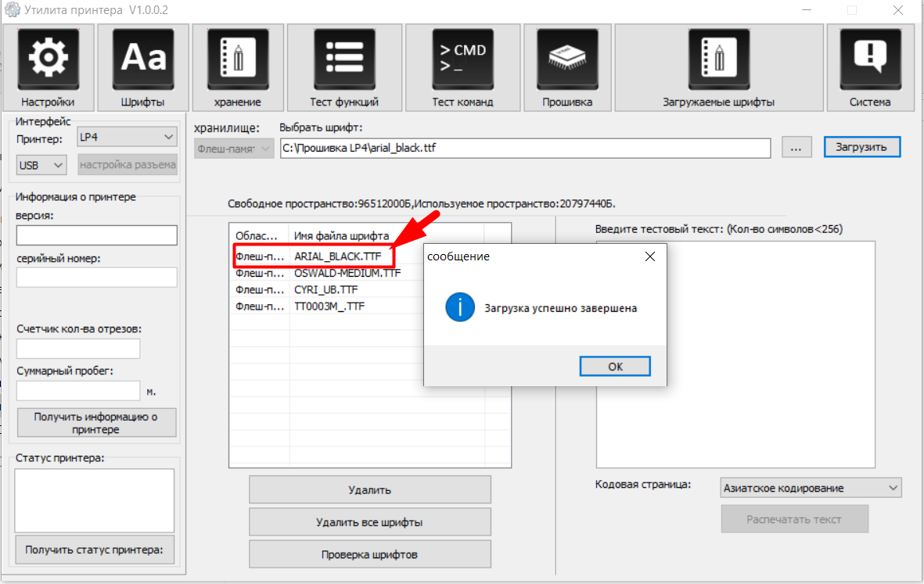
Task: Click the browse button with three dots
Action: (x=796, y=148)
